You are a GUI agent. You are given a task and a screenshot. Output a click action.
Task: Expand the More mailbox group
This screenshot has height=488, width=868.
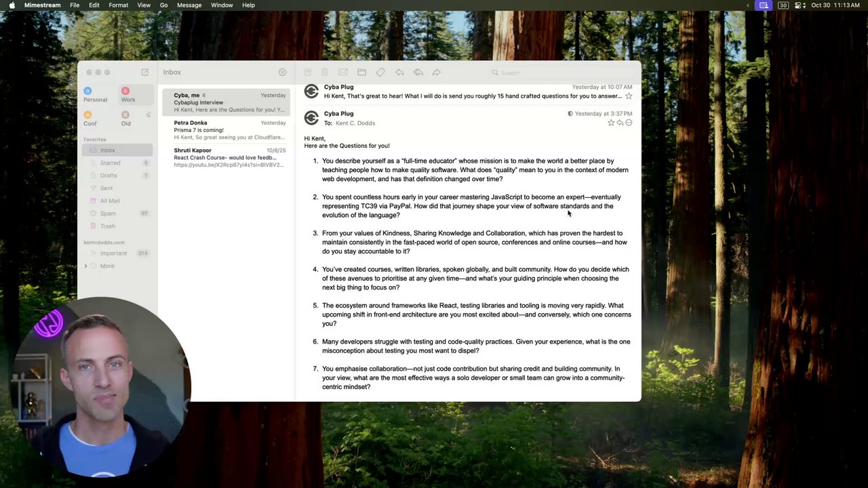coord(86,266)
